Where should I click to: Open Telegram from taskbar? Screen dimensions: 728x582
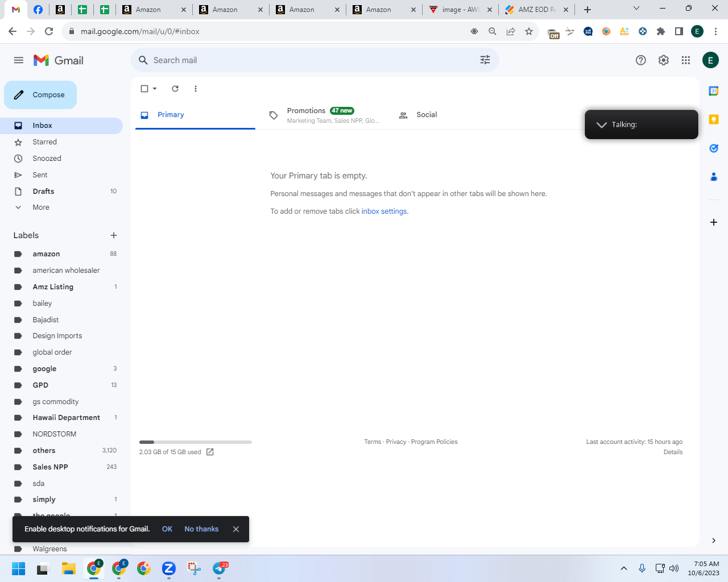click(x=220, y=568)
